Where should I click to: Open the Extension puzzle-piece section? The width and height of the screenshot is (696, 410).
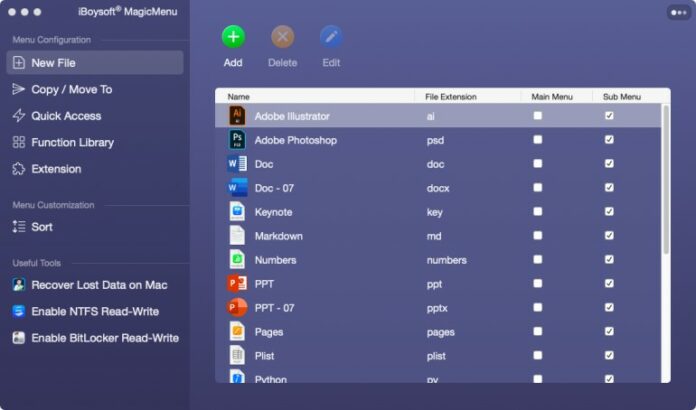coord(95,169)
